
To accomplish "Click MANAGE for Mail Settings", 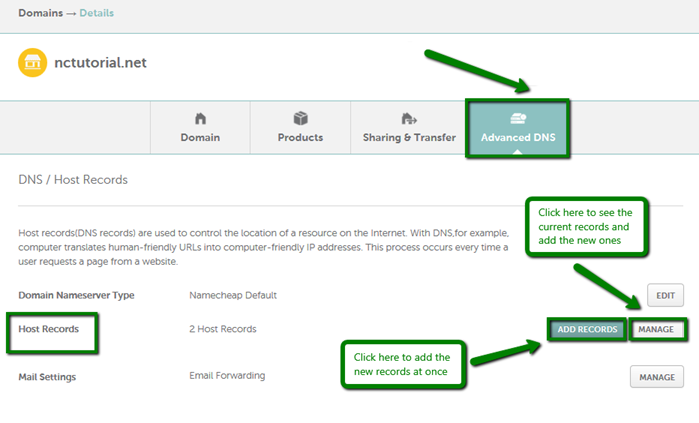I will [656, 376].
